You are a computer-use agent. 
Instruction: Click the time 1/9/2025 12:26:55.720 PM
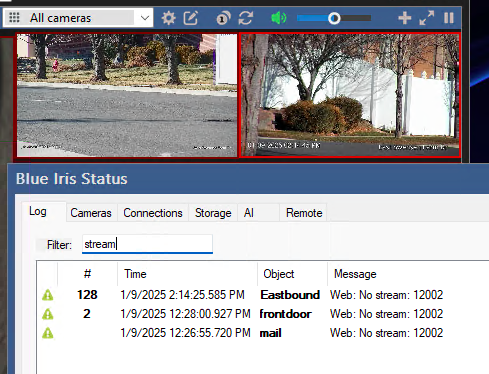[185, 333]
